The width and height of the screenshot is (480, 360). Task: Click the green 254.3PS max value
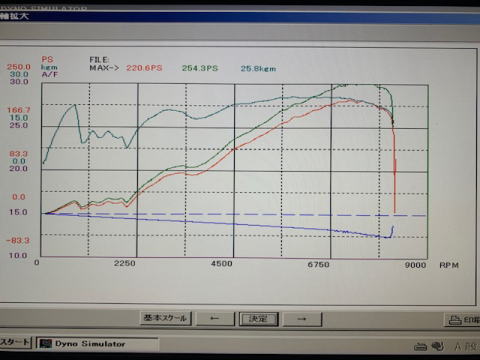(200, 68)
